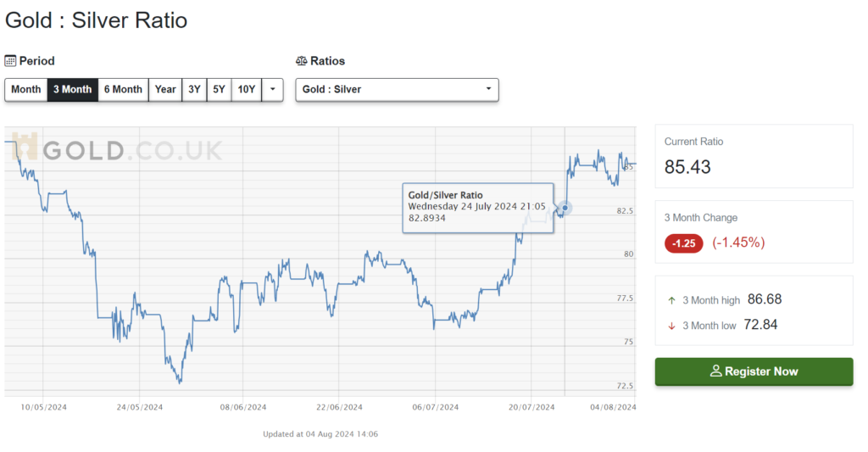868x452 pixels.
Task: Click the red -1.25 change badge
Action: point(683,243)
